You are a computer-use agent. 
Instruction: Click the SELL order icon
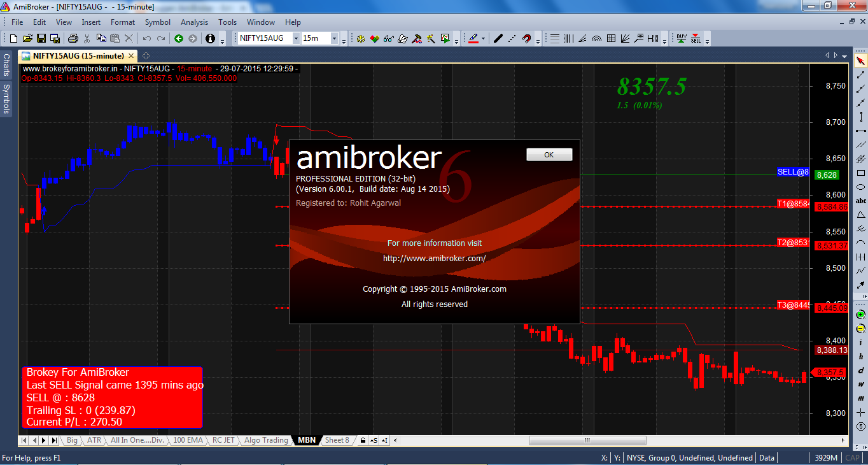click(696, 39)
